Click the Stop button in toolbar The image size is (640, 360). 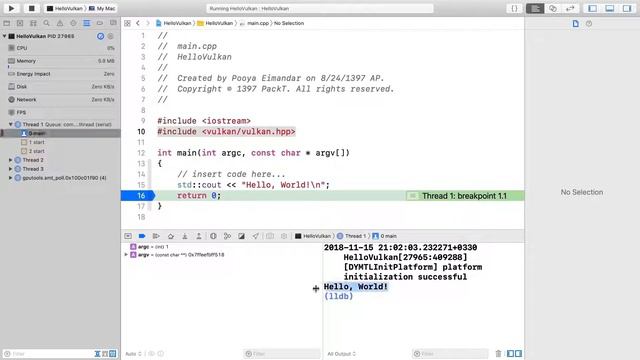[x=31, y=8]
